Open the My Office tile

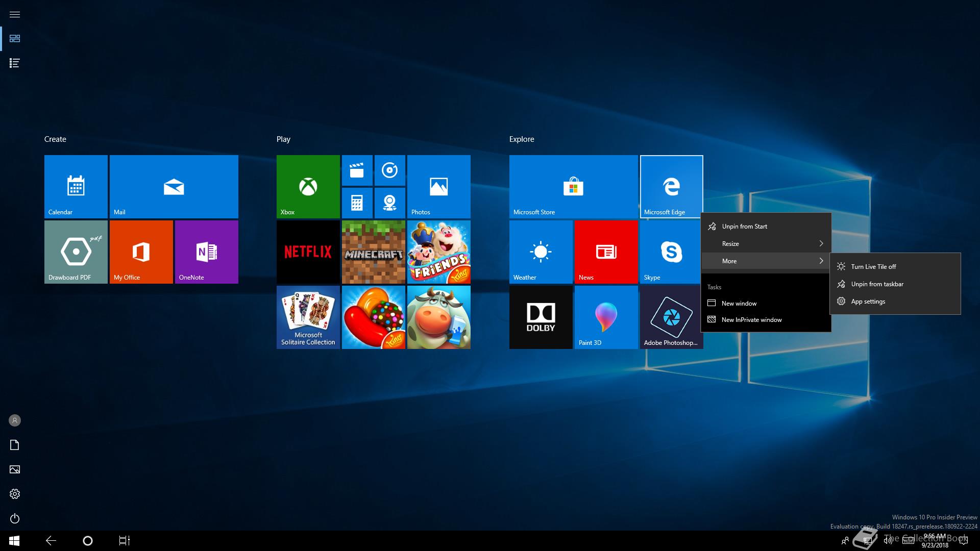(x=141, y=252)
